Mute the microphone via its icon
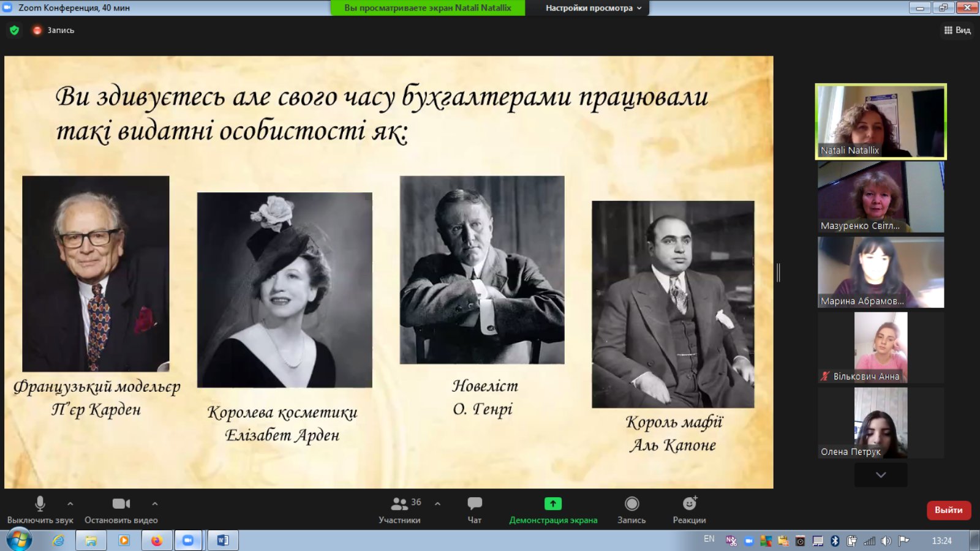This screenshot has width=980, height=551. coord(40,504)
